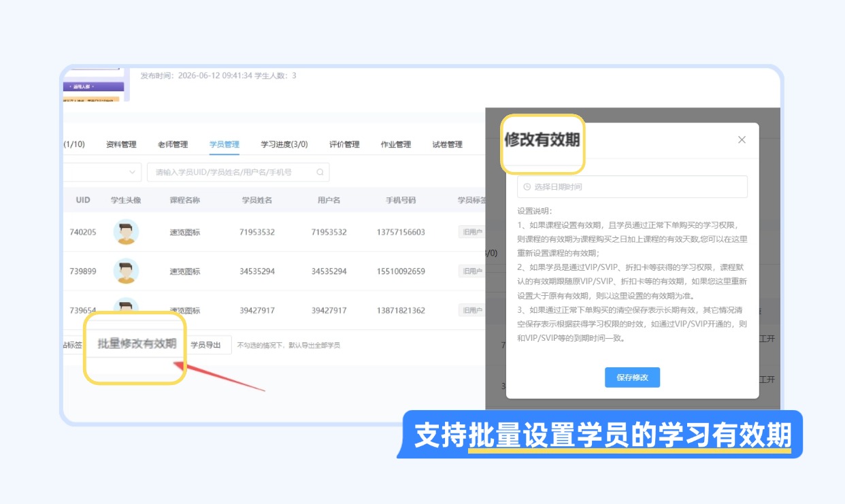Switch to 老师管理 tab
Screen dimensions: 845x504
(173, 144)
